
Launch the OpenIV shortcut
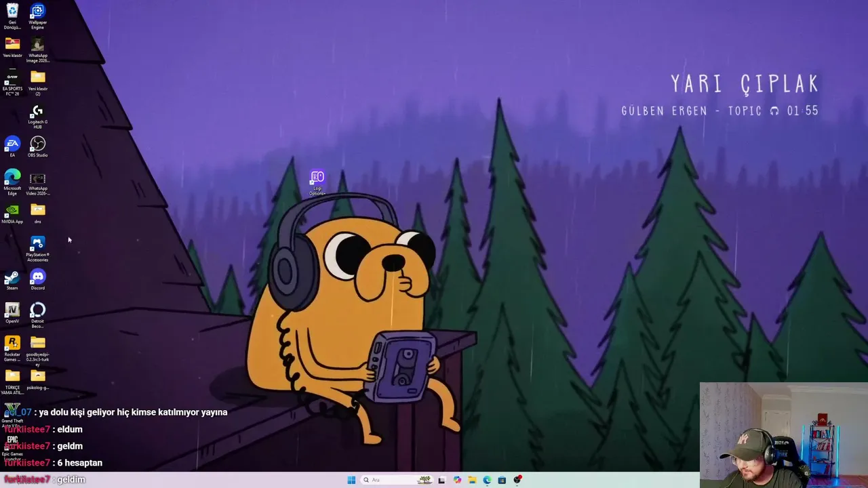[12, 312]
